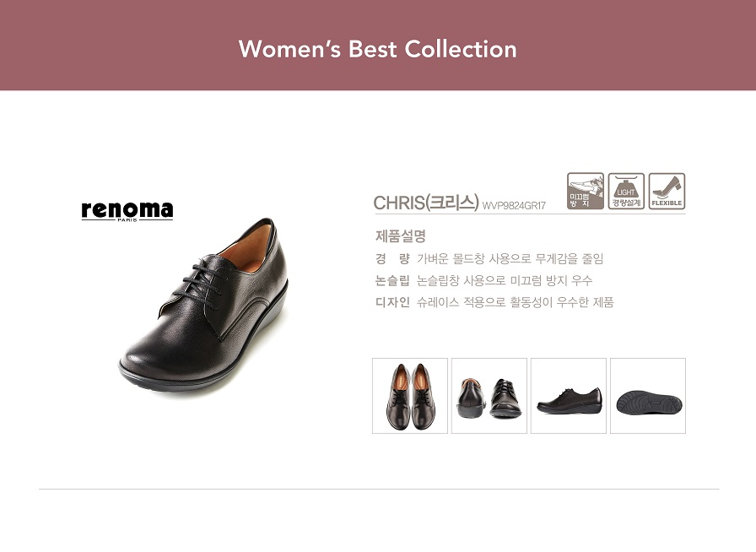The image size is (756, 552).
Task: Click the text 슈레이스 적용으로 활동성이 우수한 제품
Action: pyautogui.click(x=515, y=302)
